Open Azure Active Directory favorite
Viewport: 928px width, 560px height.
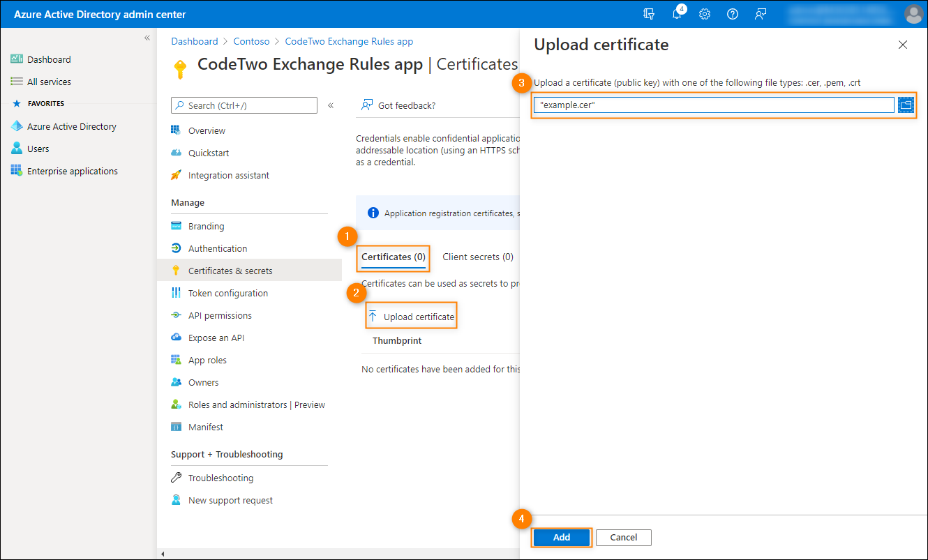point(72,126)
